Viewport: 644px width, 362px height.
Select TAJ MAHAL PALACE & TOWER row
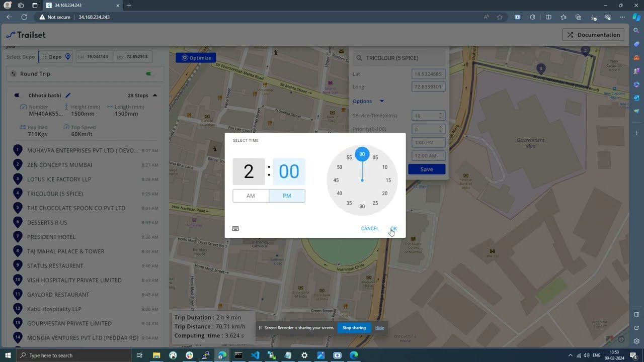[86, 251]
